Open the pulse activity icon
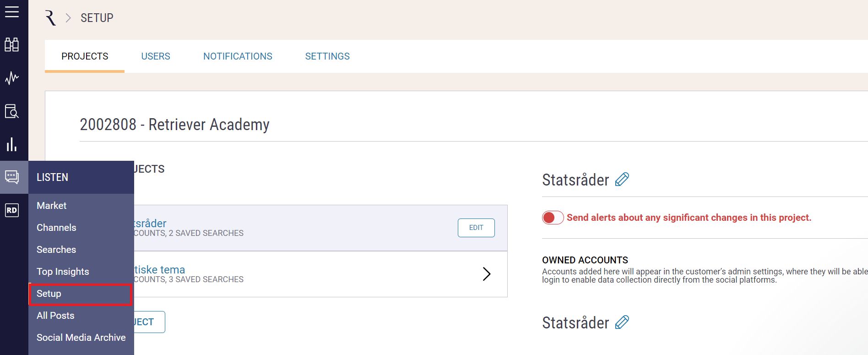The height and width of the screenshot is (355, 868). (12, 78)
